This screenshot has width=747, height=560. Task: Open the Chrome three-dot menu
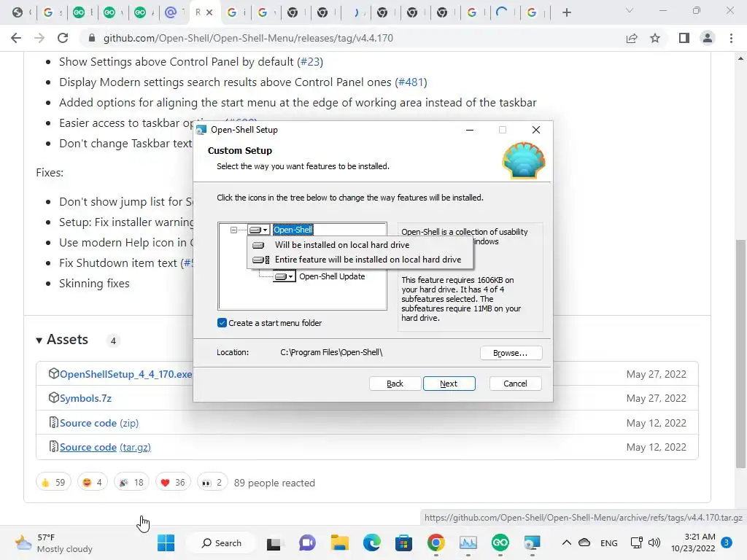(731, 38)
